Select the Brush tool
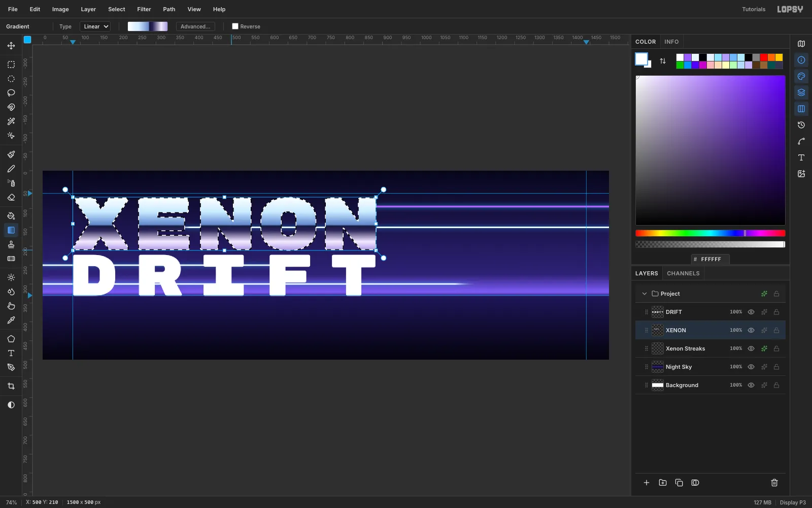 coord(11,154)
